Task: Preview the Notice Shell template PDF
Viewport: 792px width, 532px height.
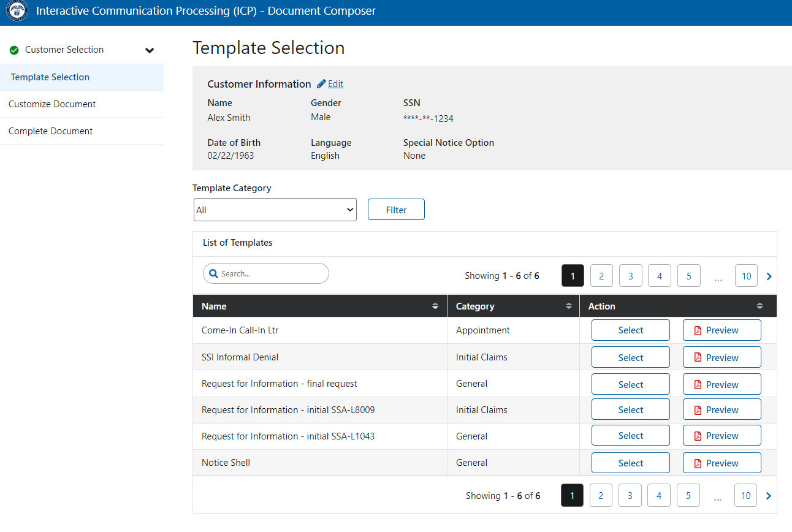Action: pyautogui.click(x=722, y=463)
